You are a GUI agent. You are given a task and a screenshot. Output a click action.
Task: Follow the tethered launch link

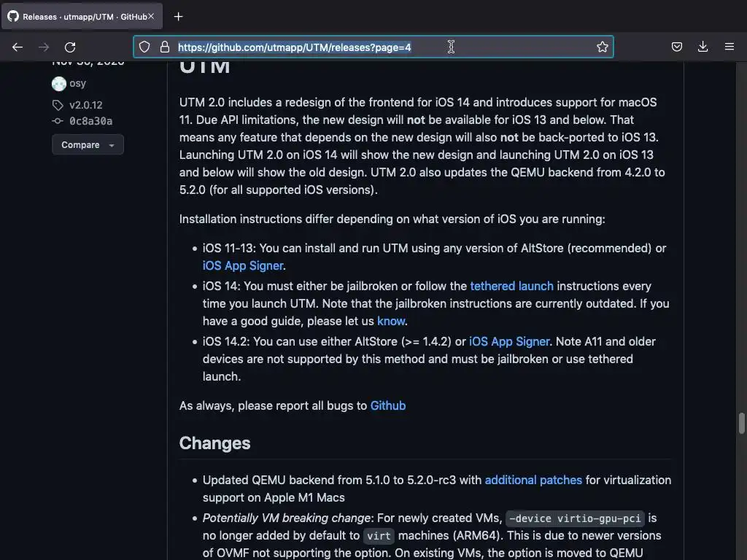511,286
